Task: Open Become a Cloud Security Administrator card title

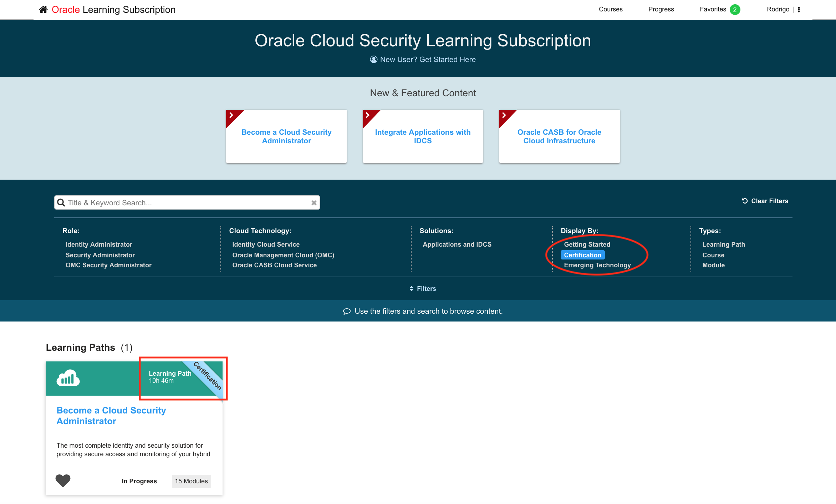Action: (111, 416)
